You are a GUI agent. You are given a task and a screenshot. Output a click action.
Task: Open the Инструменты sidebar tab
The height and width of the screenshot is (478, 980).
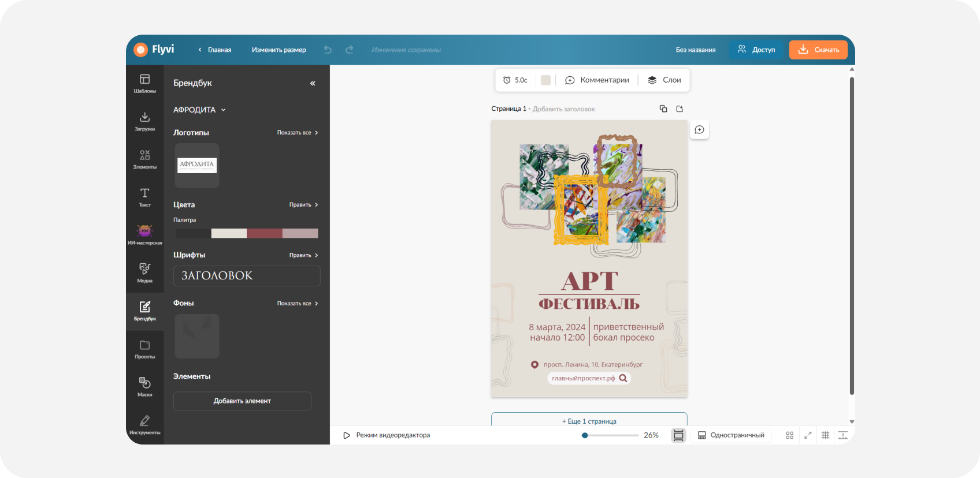(x=144, y=425)
